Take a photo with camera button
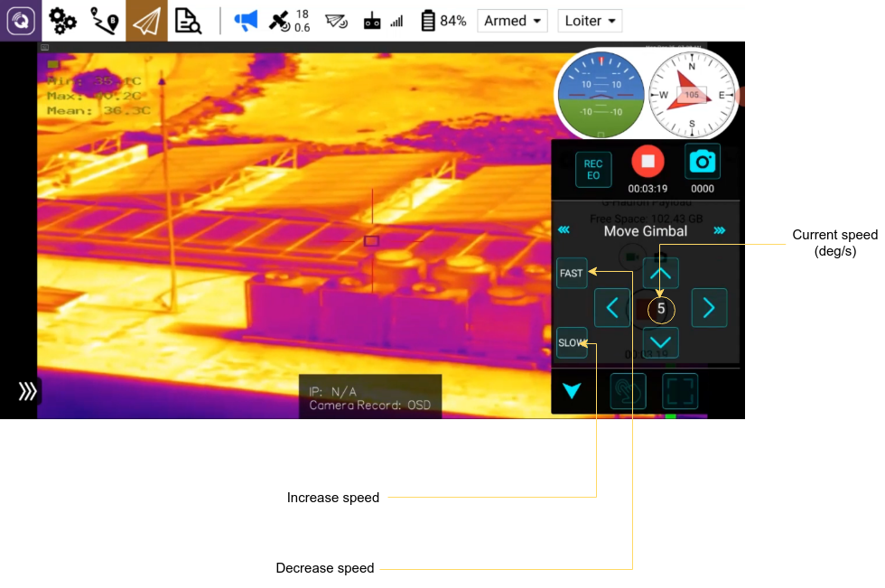This screenshot has height=588, width=885. click(702, 163)
